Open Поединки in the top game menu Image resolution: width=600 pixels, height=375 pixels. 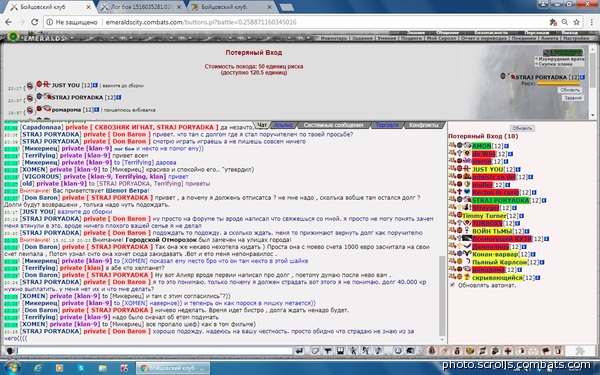[524, 38]
